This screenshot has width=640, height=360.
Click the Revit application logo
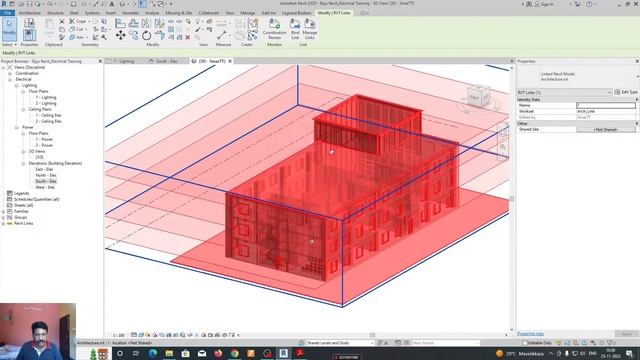(4, 4)
